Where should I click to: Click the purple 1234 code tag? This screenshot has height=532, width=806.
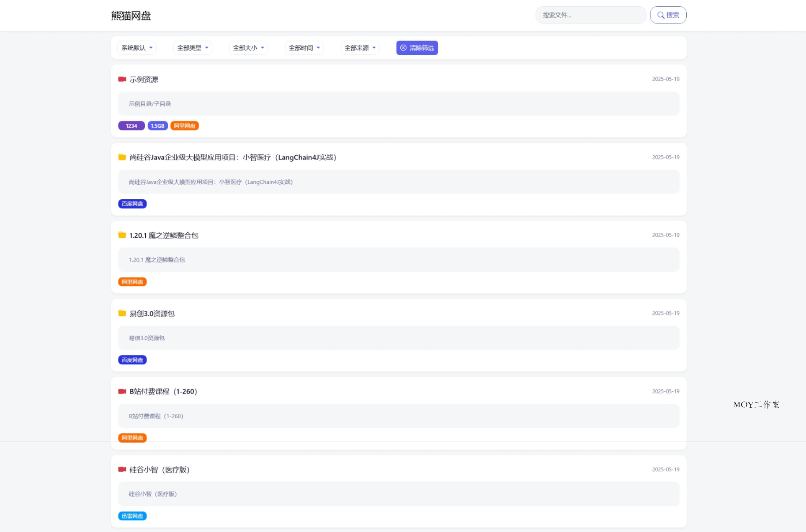pos(131,126)
